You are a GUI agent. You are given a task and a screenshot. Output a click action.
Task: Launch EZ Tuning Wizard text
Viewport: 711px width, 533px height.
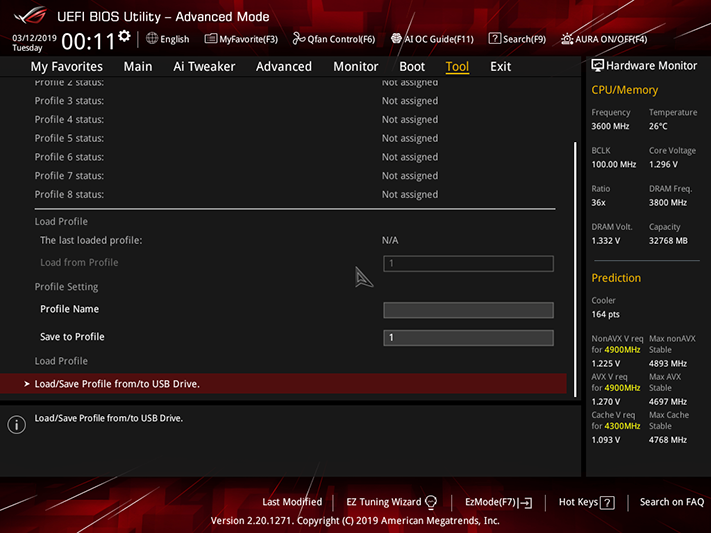[384, 502]
